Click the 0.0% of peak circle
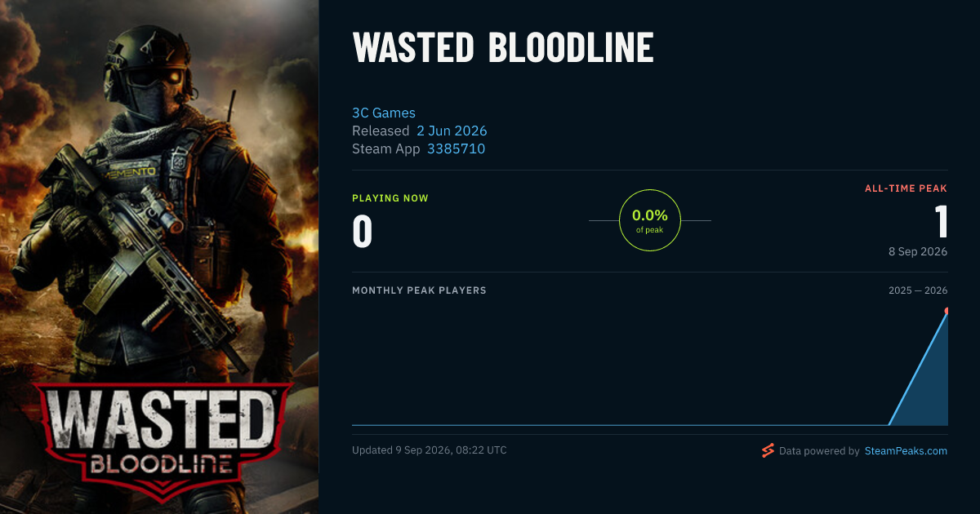The image size is (980, 514). (x=650, y=220)
